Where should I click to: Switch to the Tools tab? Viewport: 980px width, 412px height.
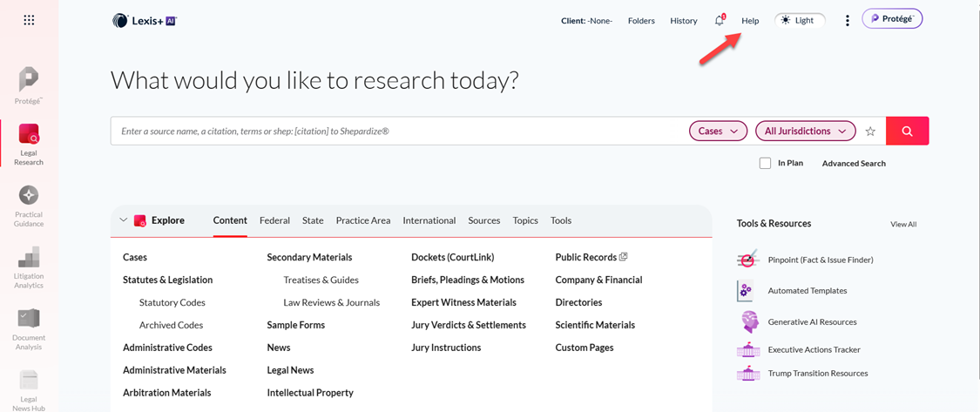[561, 220]
